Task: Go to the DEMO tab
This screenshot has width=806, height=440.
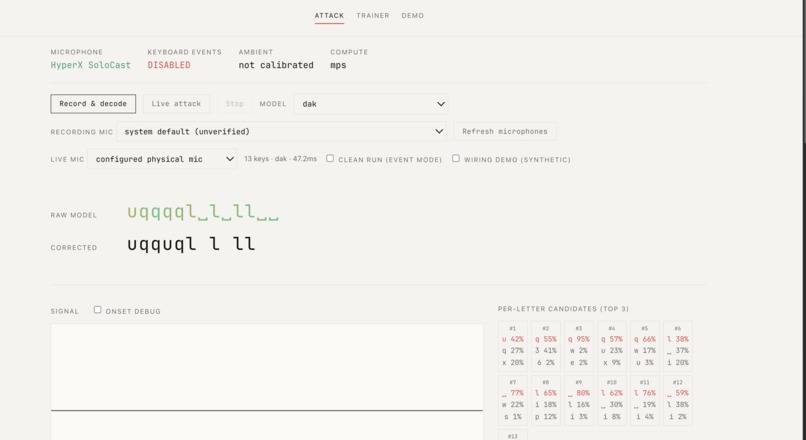Action: [x=413, y=15]
